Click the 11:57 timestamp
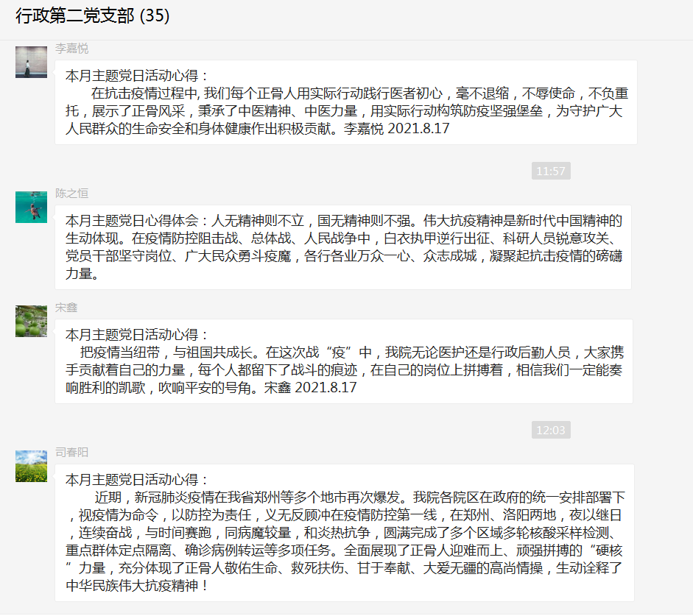The image size is (693, 616). pyautogui.click(x=551, y=171)
